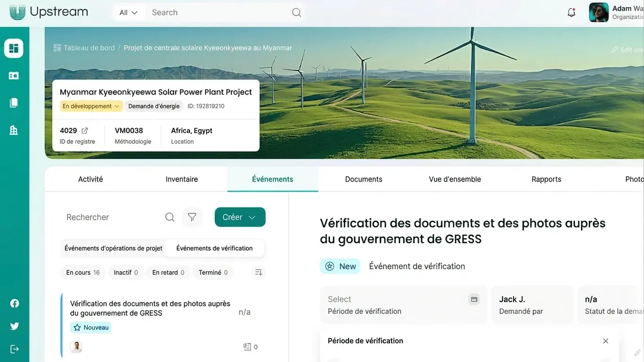Viewport: 644px width, 362px height.
Task: Open notifications via the bell icon
Action: tap(571, 12)
